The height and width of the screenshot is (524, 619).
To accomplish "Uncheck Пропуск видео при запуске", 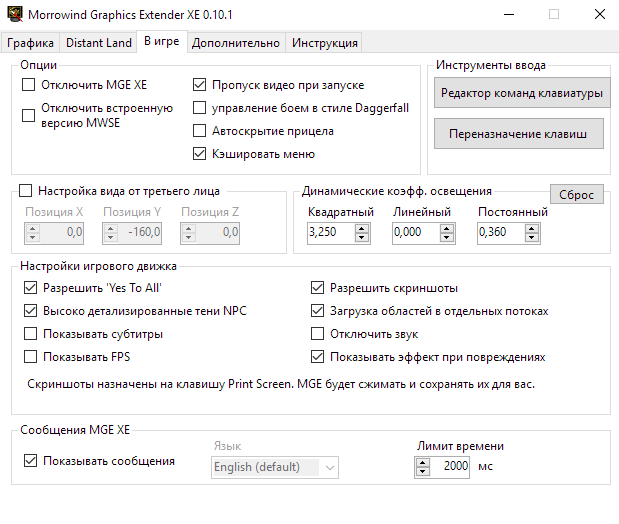I will coord(199,85).
